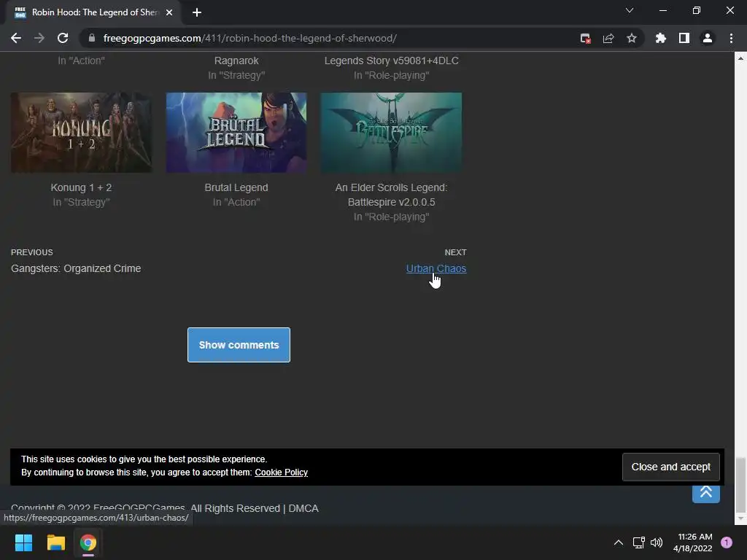View site security lock information

pos(92,38)
